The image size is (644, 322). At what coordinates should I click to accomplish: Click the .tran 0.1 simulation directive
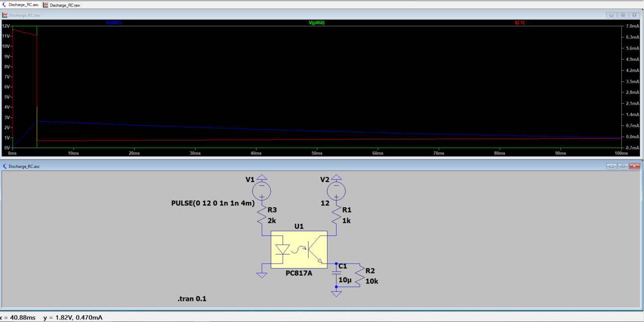point(192,299)
